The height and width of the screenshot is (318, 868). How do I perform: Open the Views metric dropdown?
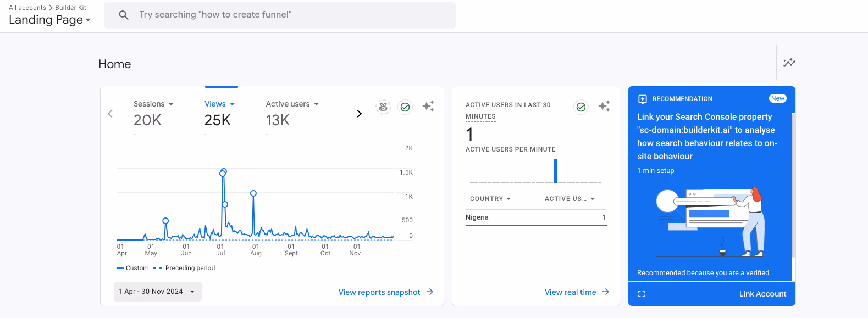click(x=220, y=104)
